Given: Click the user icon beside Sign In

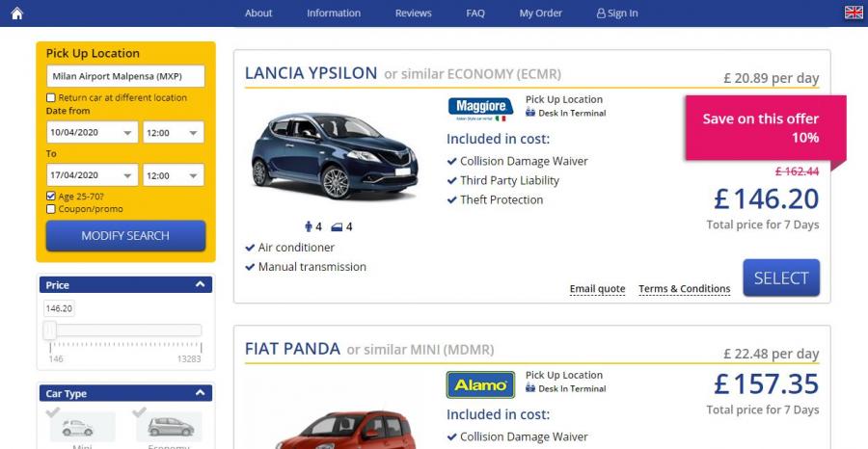Looking at the screenshot, I should (601, 13).
